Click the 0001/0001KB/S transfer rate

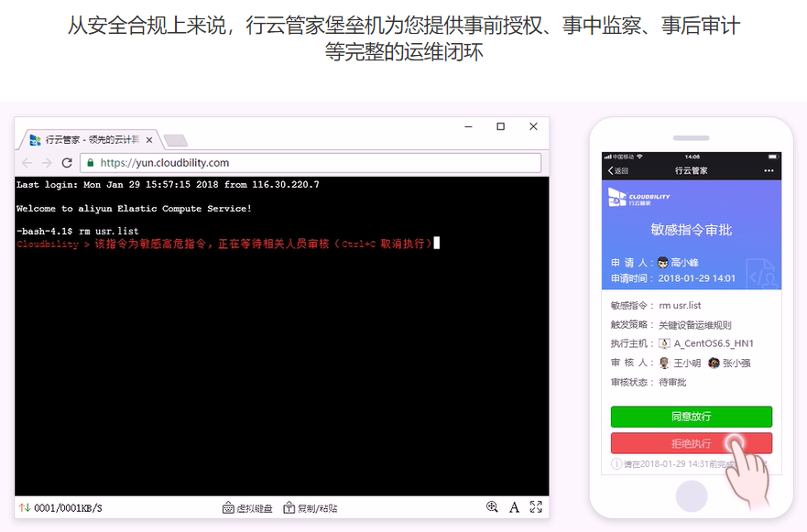click(68, 508)
